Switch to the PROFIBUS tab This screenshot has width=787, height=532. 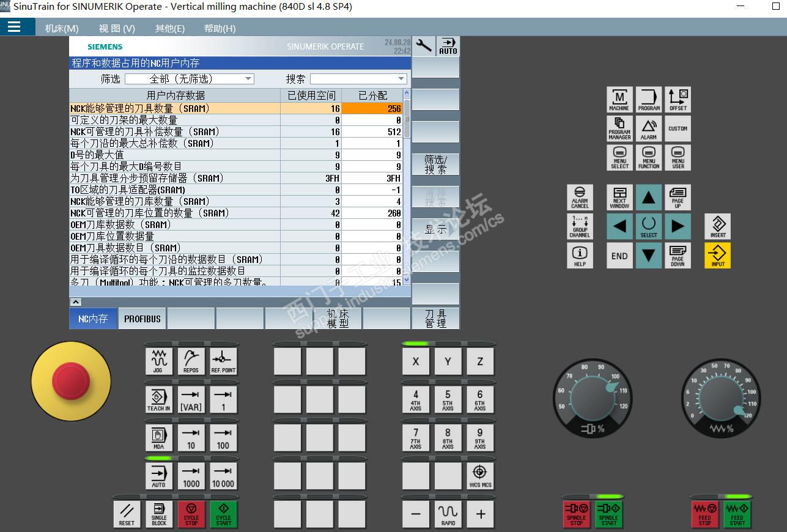tap(142, 319)
